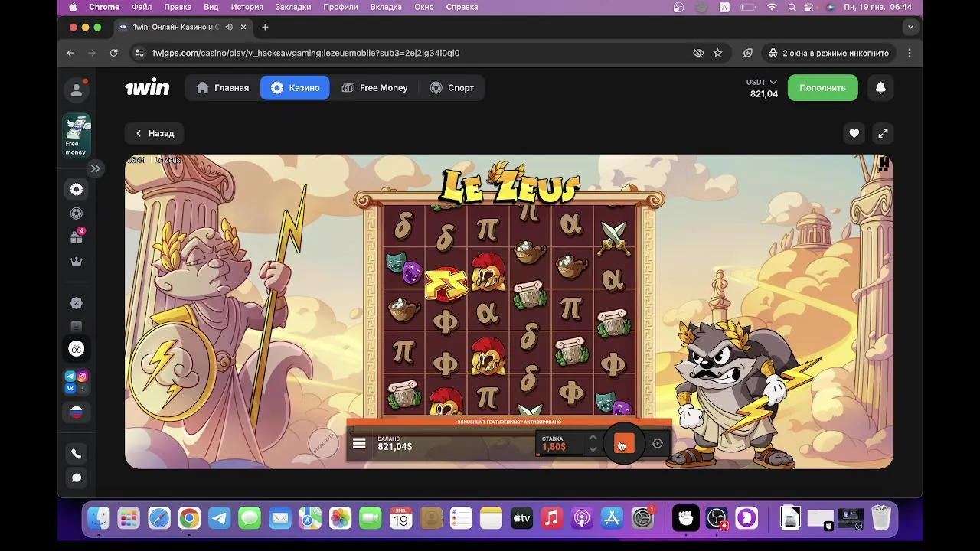Click the Ставка 1,80$ bet field
The image size is (980, 551).
[x=559, y=443]
